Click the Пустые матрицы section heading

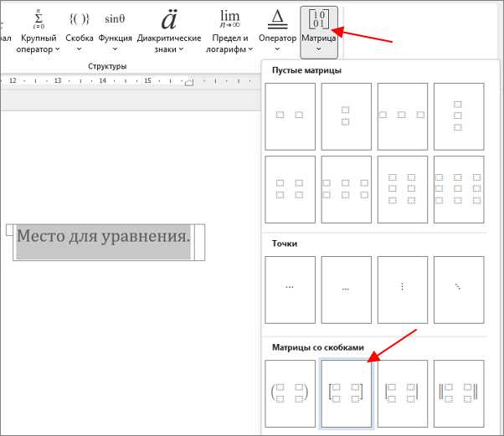(306, 70)
